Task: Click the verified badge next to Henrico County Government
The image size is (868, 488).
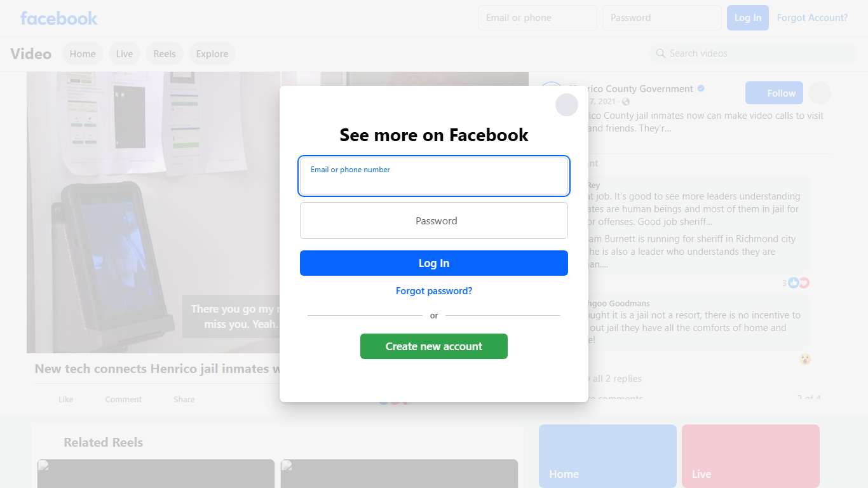Action: (x=701, y=89)
